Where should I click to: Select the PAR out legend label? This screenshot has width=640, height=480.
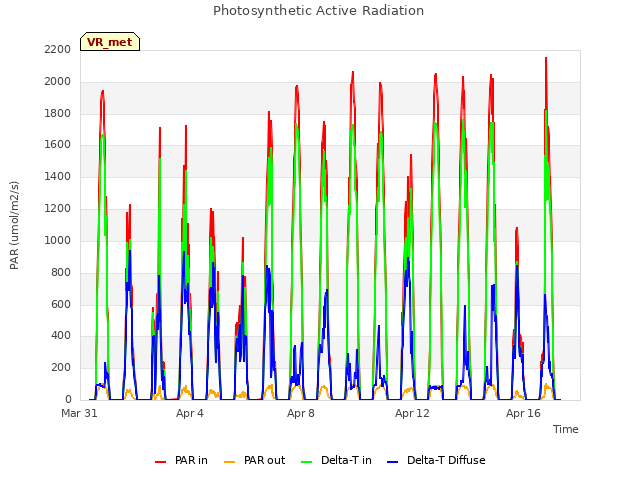point(264,460)
